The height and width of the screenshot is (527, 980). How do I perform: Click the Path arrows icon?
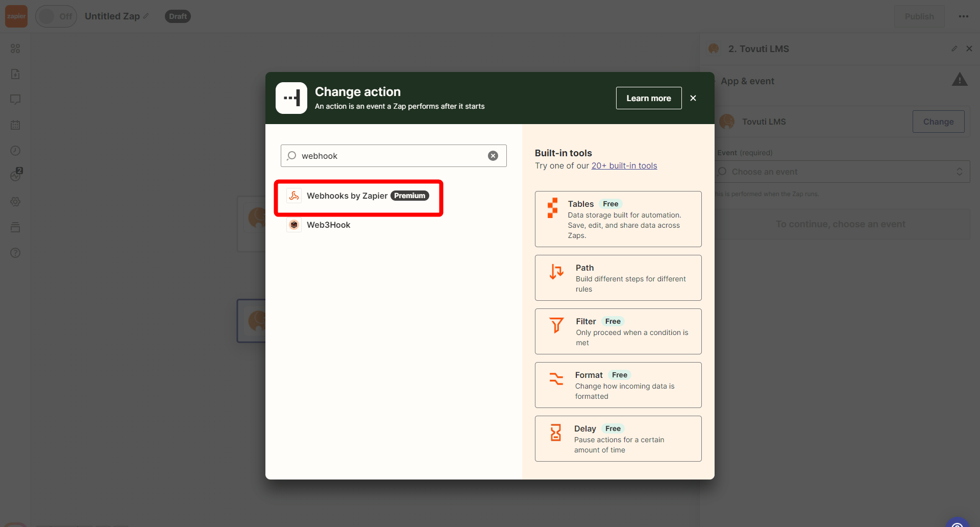pos(556,271)
